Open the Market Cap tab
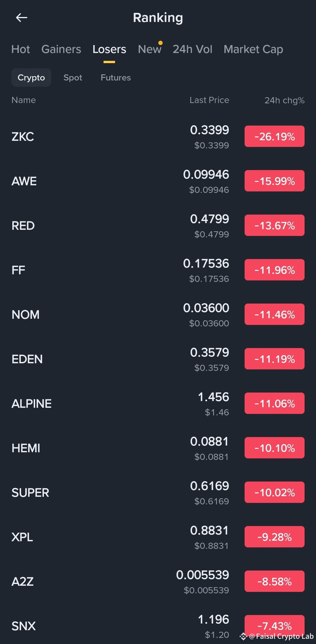316x644 pixels. tap(253, 49)
